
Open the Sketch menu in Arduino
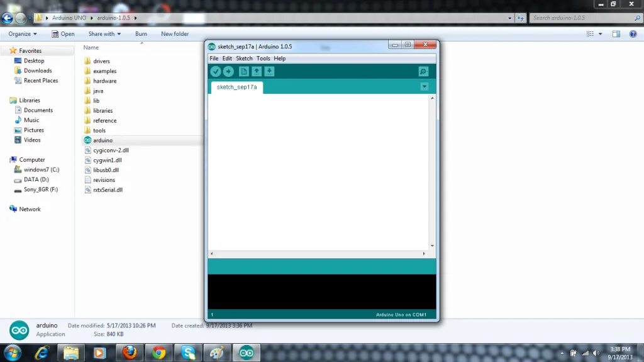[244, 59]
